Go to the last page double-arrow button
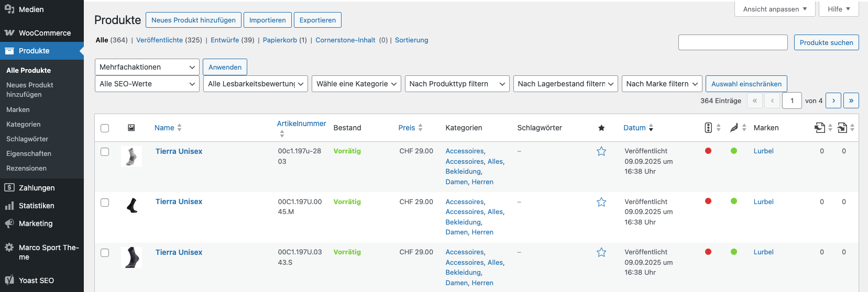The width and height of the screenshot is (868, 292). 851,100
